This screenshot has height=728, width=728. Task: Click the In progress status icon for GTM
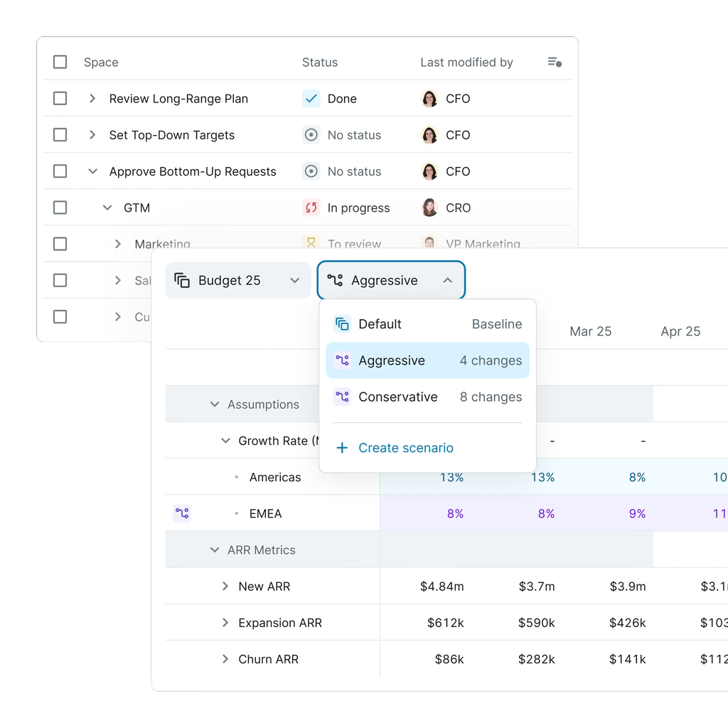point(311,208)
